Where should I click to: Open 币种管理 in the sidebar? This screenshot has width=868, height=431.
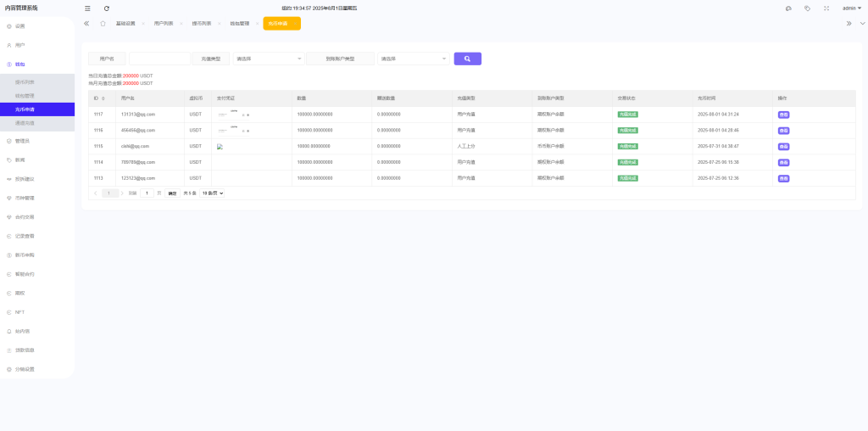point(25,198)
